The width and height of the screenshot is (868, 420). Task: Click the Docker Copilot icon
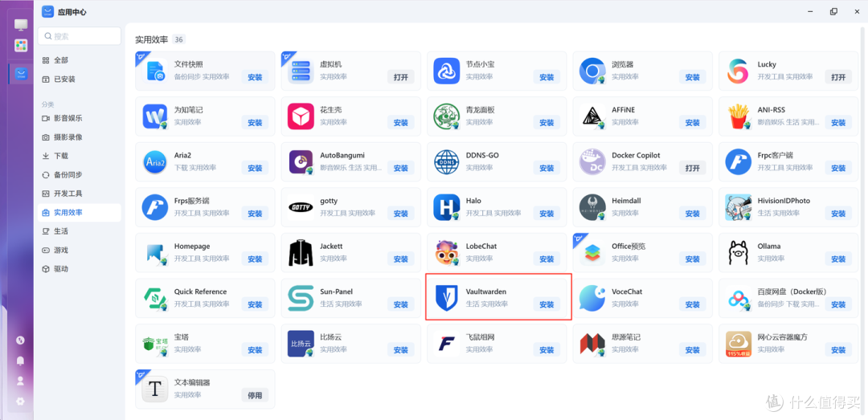click(x=592, y=161)
